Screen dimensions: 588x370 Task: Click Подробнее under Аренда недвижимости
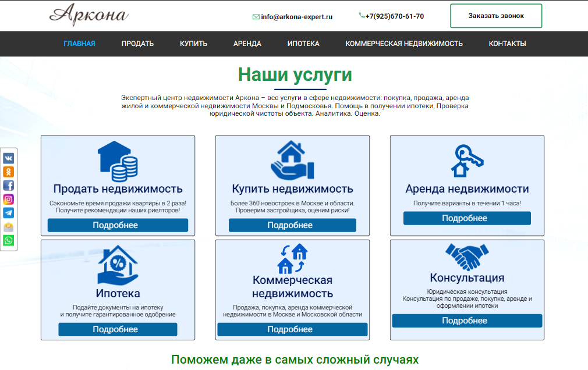click(467, 218)
